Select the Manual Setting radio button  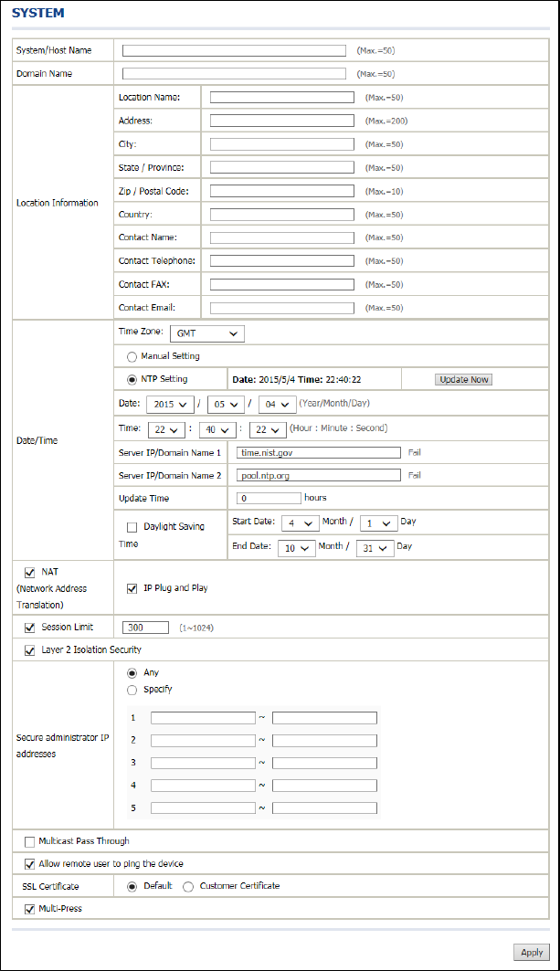click(x=132, y=357)
